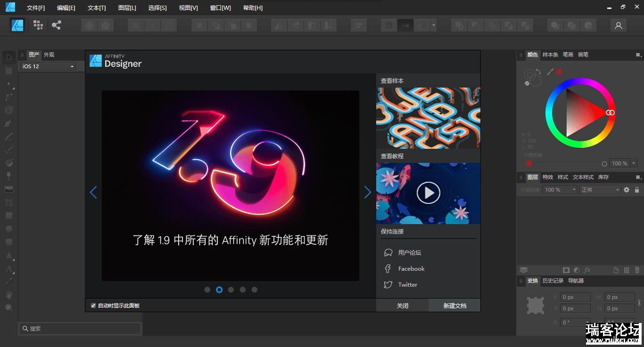
Task: Play the 查看教程 tutorial video thumbnail
Action: tap(428, 193)
